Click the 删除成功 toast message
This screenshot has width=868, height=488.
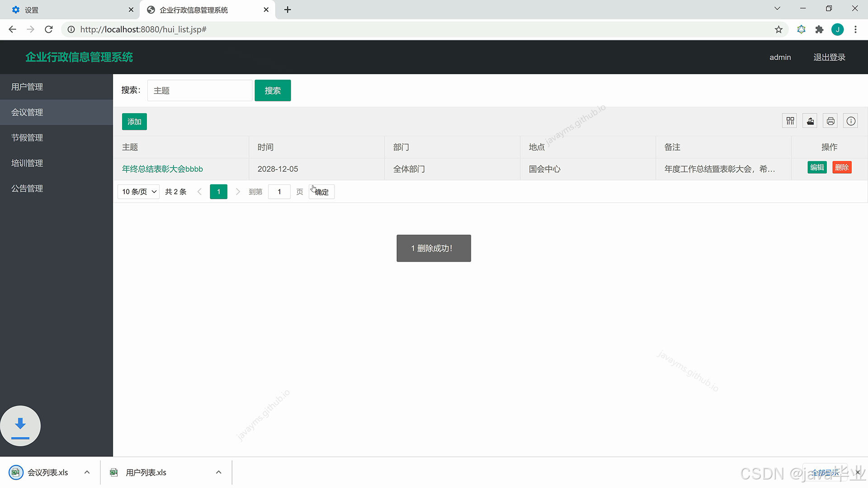(434, 248)
